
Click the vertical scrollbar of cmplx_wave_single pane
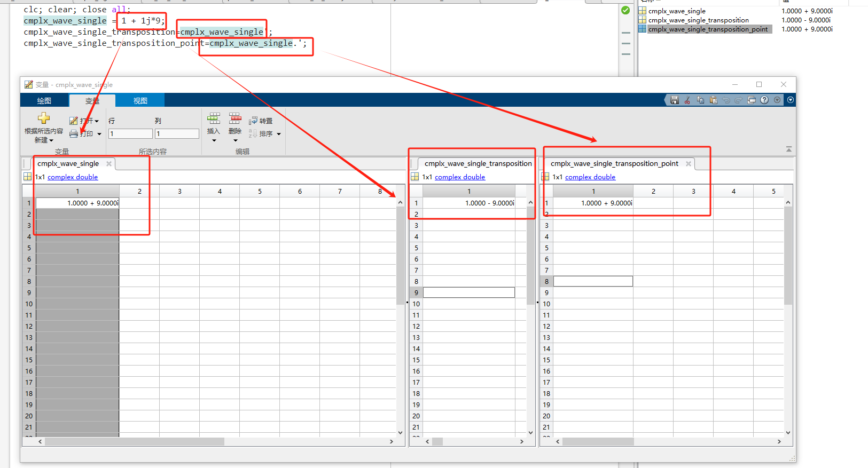point(400,255)
